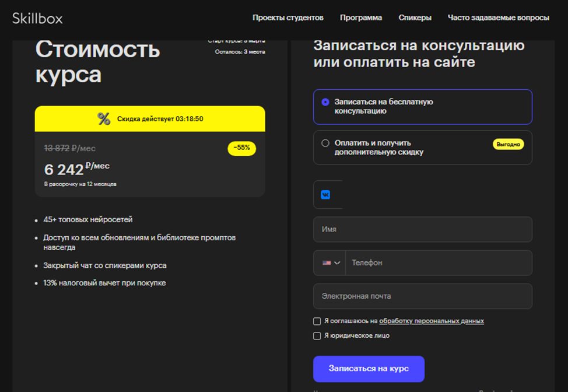
Task: Click the 45+ топовых нейросетей bullet
Action: point(88,219)
